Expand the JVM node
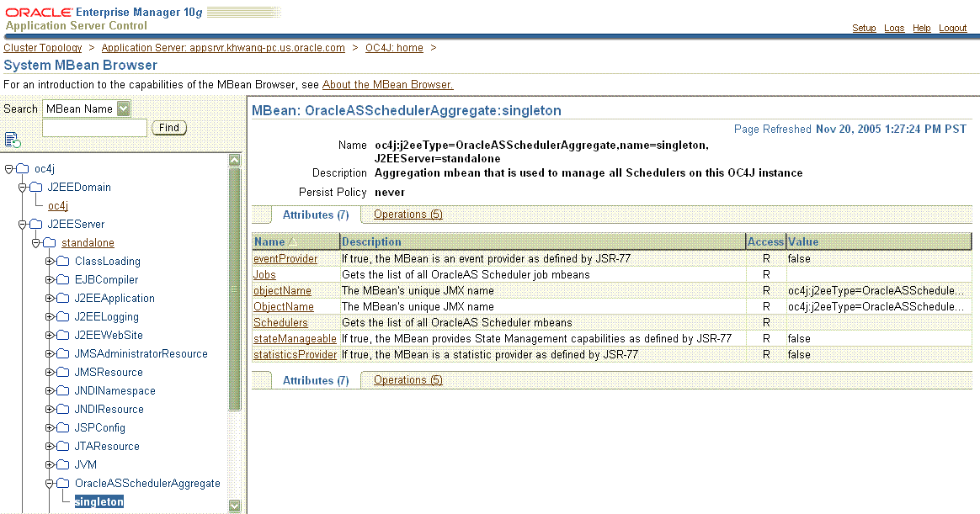Image resolution: width=980 pixels, height=514 pixels. (50, 464)
